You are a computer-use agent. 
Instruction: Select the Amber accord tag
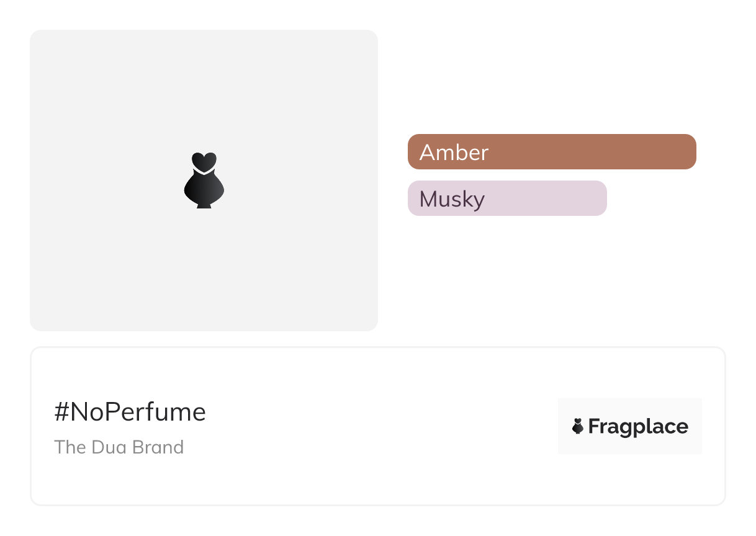click(551, 152)
